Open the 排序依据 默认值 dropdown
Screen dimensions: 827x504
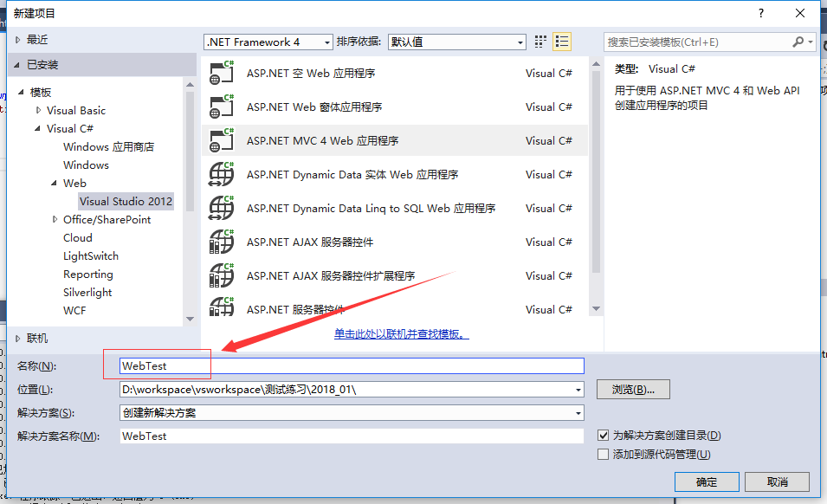click(x=520, y=42)
